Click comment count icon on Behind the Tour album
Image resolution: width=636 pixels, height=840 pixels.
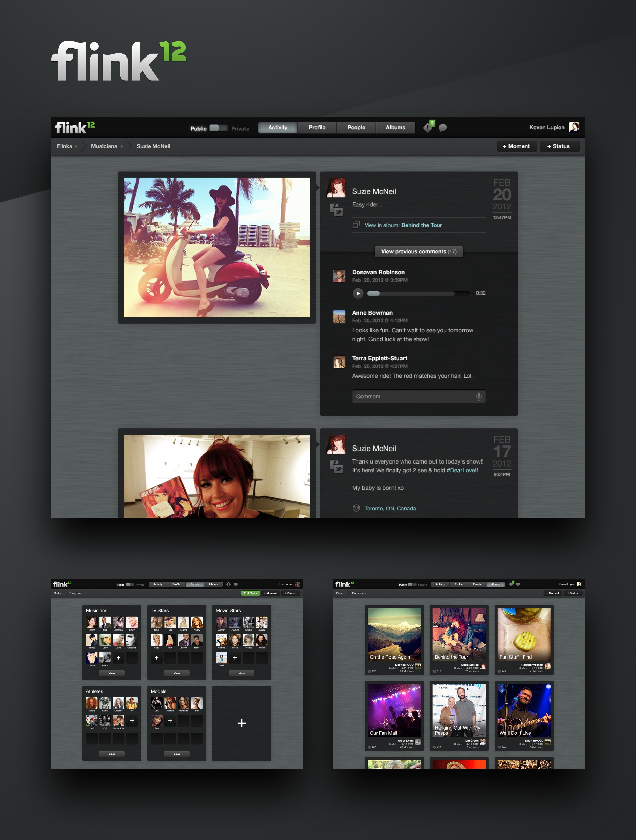(x=434, y=671)
